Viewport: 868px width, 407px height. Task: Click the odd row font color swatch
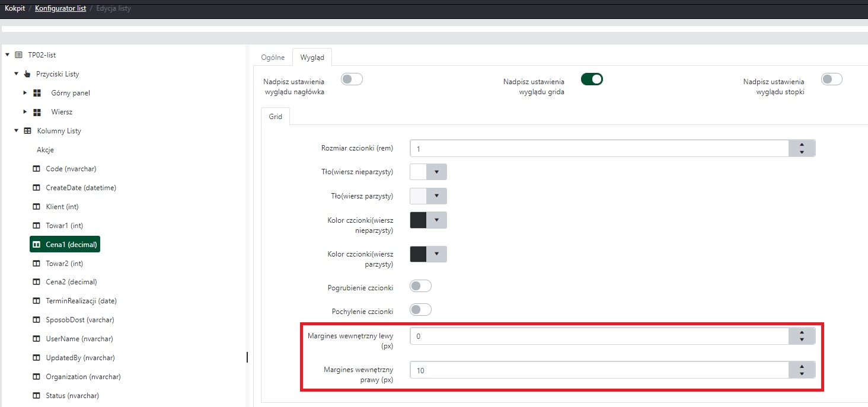(419, 220)
